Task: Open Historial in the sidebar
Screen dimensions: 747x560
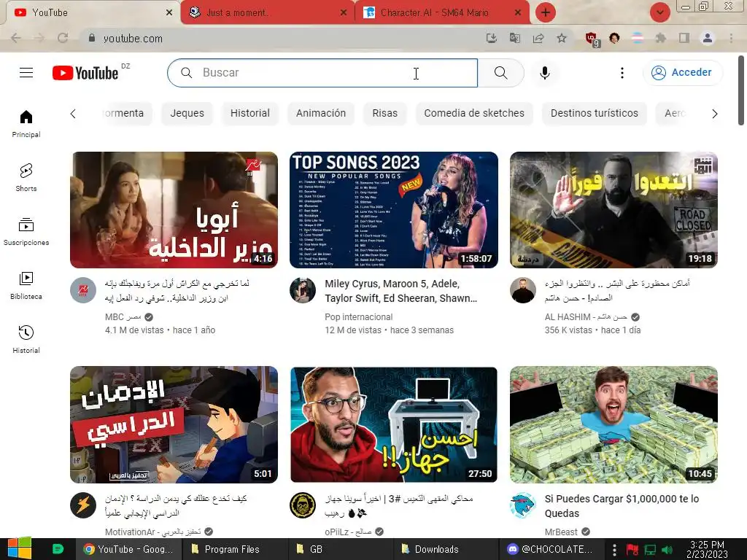Action: coord(26,340)
